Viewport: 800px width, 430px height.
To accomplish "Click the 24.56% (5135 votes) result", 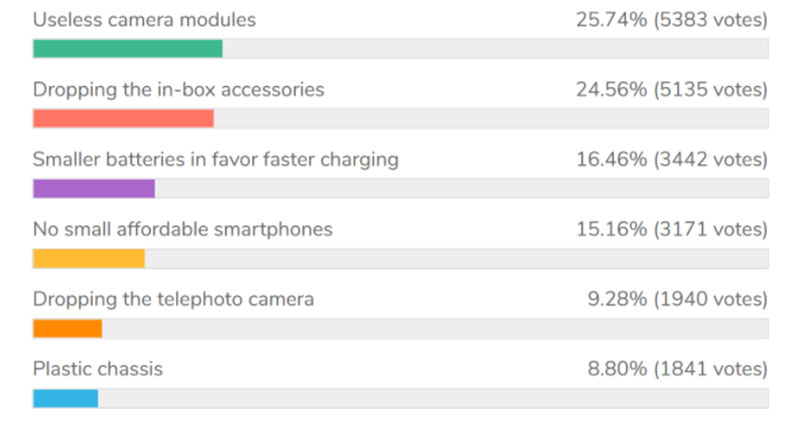I will tap(672, 90).
